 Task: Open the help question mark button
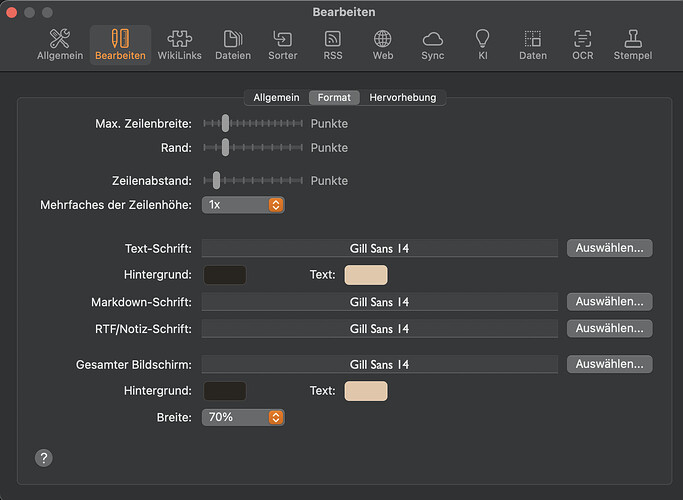pos(43,458)
